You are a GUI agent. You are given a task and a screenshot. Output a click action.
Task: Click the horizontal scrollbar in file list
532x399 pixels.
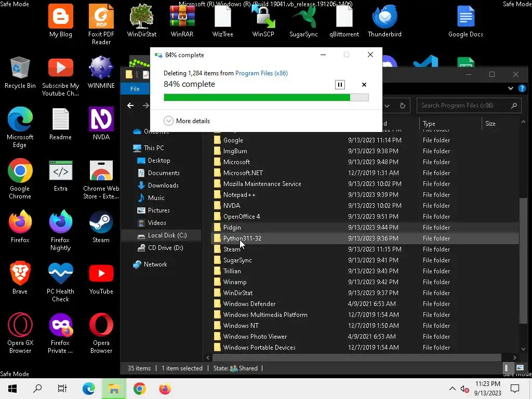point(356,357)
